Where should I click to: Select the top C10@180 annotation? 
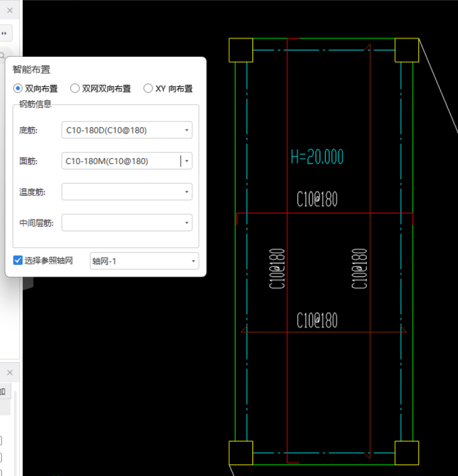tap(317, 198)
